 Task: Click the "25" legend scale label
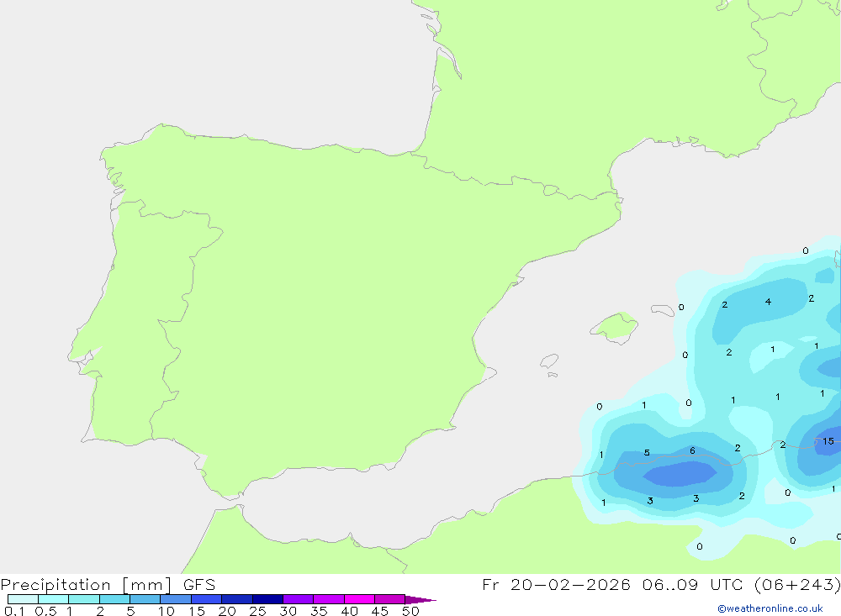[x=257, y=611]
